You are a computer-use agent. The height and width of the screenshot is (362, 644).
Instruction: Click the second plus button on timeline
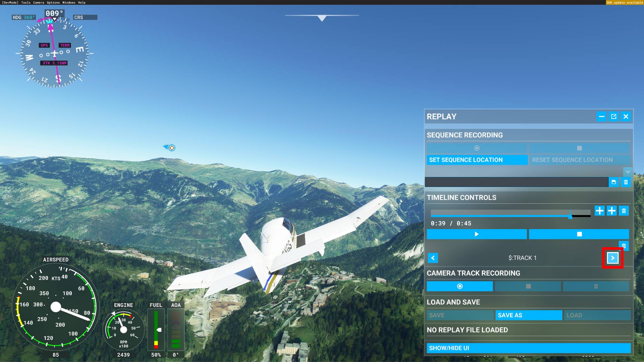click(x=611, y=211)
